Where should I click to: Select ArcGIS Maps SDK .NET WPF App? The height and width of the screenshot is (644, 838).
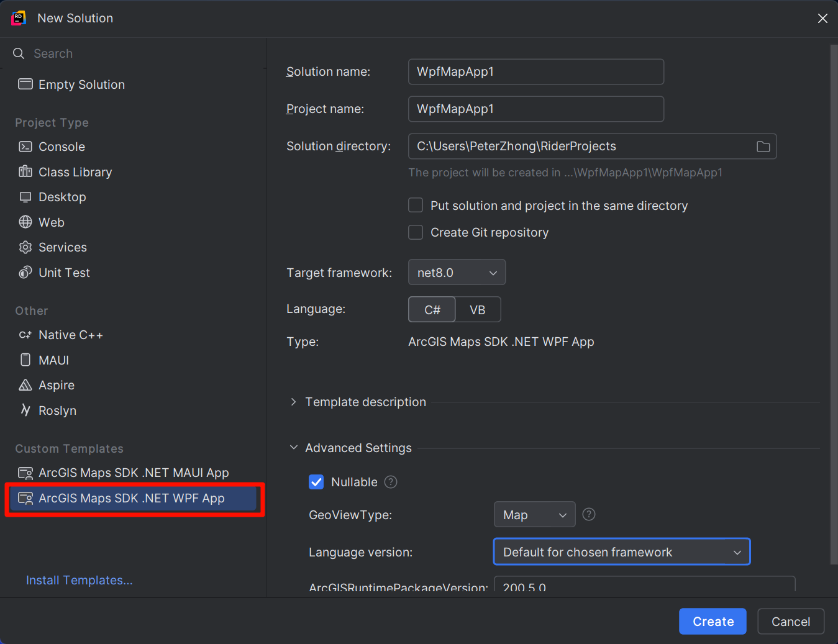click(134, 498)
